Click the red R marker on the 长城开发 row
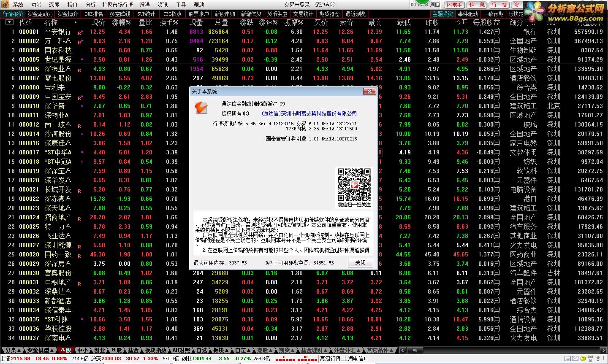The width and height of the screenshot is (608, 364). pos(79,191)
